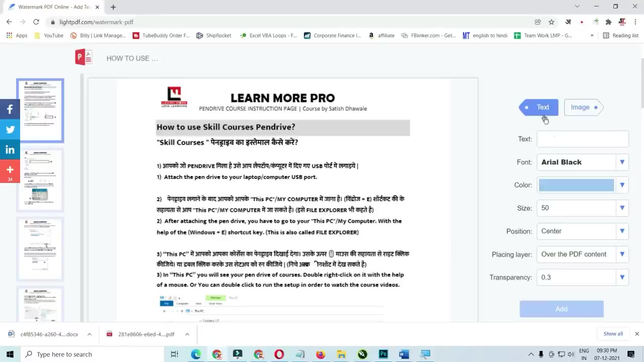Open the Bitly Link Manage bookmark
This screenshot has height=362, width=644.
point(98,35)
